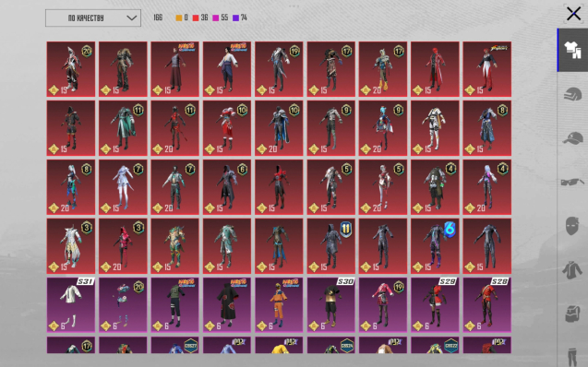Select the military green outfit with badge 4
This screenshot has height=367, width=588.
point(435,187)
